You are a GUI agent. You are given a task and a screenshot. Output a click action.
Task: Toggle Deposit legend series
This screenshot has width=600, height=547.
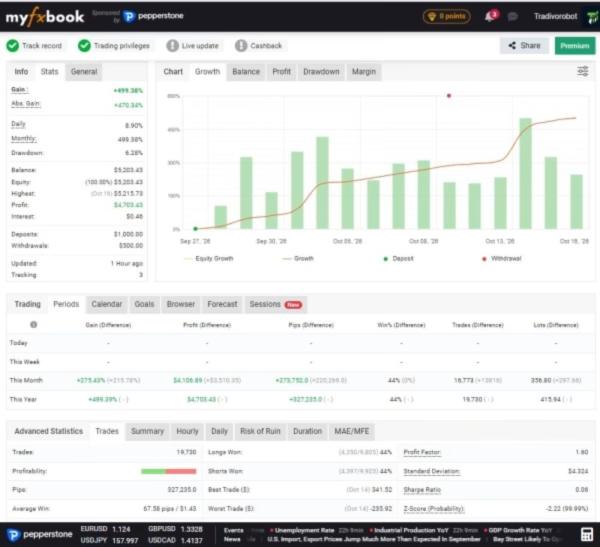398,259
